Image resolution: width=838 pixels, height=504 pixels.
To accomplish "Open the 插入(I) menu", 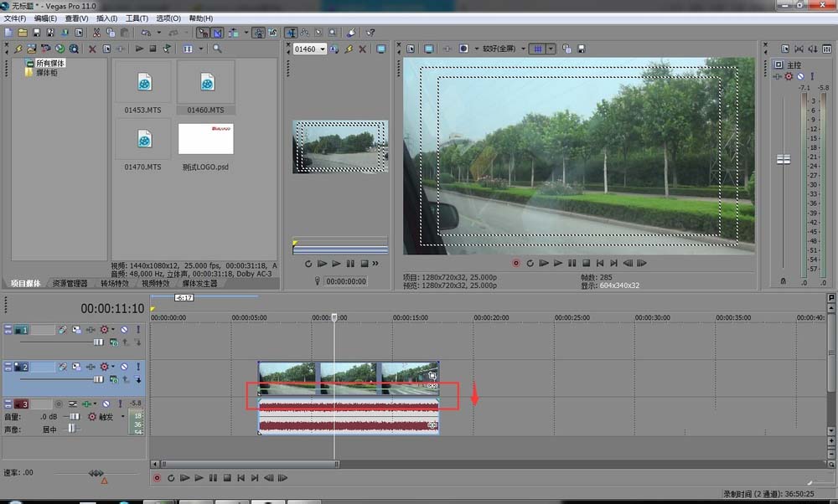I will click(x=107, y=18).
